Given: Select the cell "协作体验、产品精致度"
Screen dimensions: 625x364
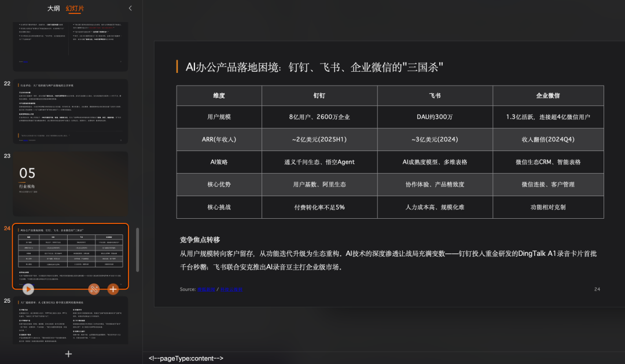Looking at the screenshot, I should point(435,185).
